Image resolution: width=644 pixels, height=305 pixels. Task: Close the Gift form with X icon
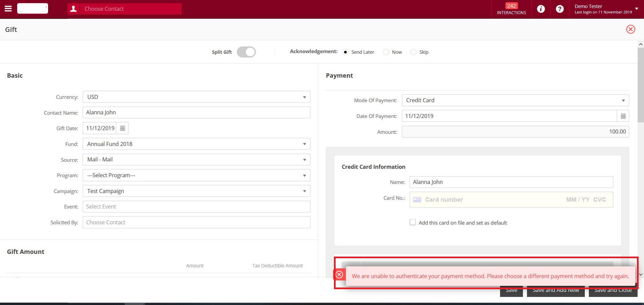click(x=631, y=29)
